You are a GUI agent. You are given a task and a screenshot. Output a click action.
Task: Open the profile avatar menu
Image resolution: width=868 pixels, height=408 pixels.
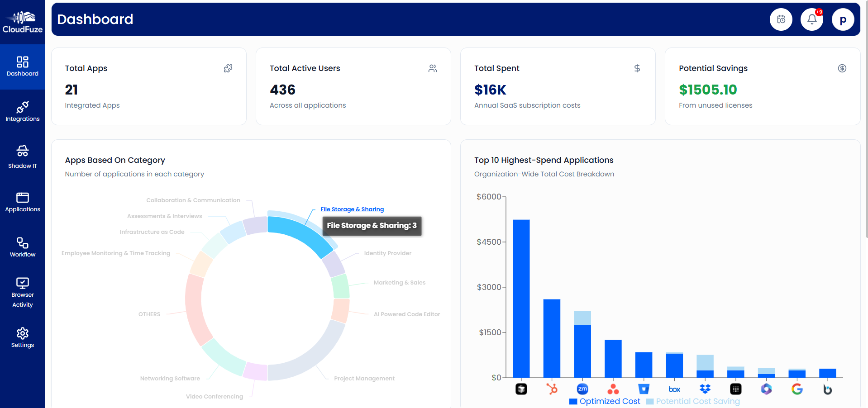tap(843, 19)
